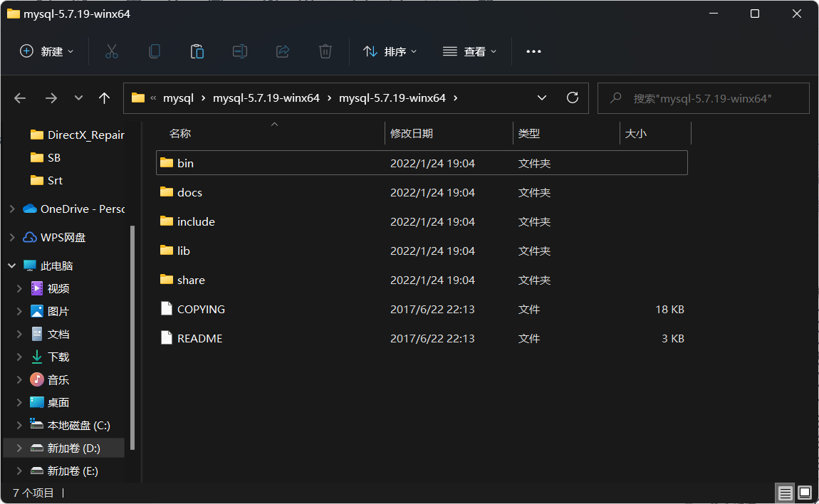Click the README file icon

coord(167,338)
